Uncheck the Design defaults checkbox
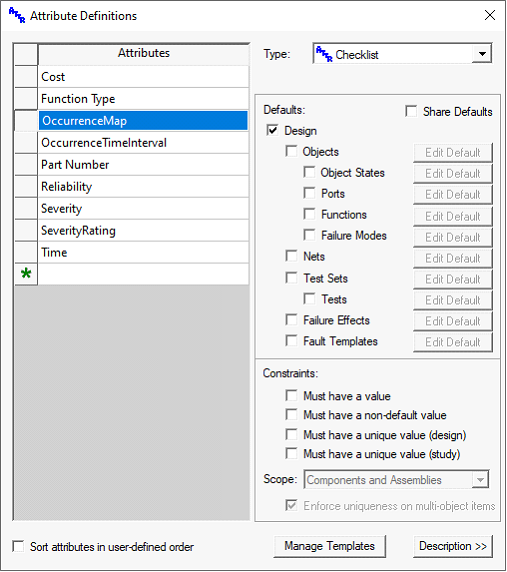This screenshot has width=507, height=572. (x=272, y=130)
